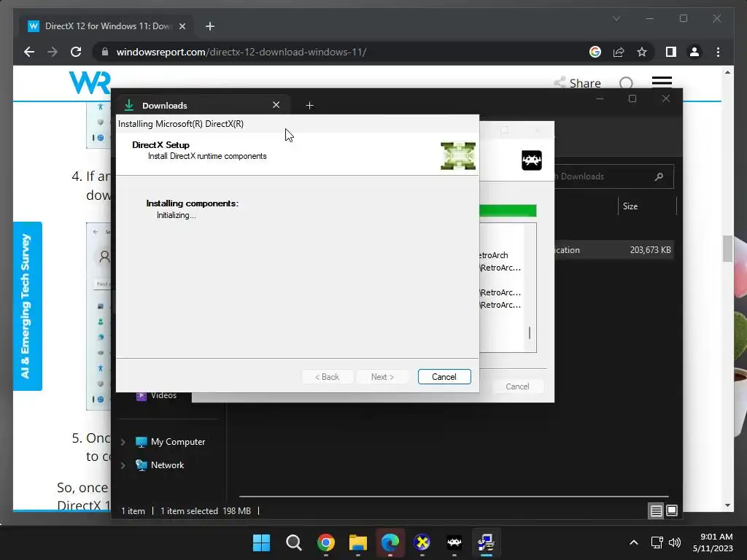Click the '1 item selected 198 MB' status text
This screenshot has height=560, width=747.
205,511
